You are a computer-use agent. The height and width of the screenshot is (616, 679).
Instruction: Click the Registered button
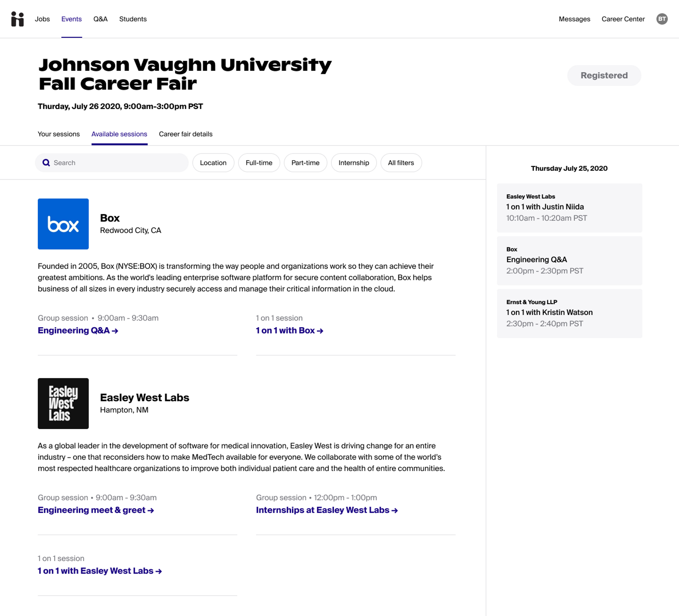(603, 75)
